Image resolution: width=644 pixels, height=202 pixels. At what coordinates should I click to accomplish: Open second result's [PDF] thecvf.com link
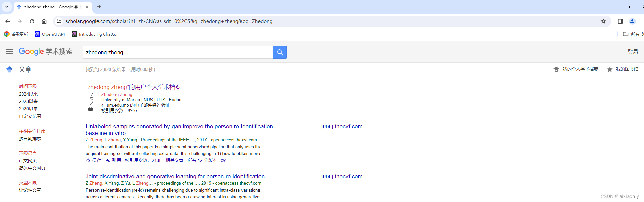[342, 176]
